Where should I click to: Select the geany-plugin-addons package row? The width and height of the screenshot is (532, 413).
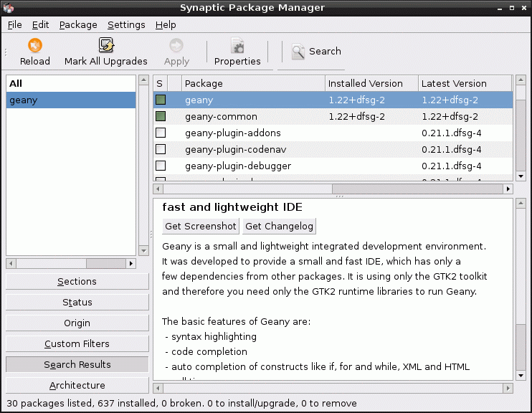pos(333,133)
